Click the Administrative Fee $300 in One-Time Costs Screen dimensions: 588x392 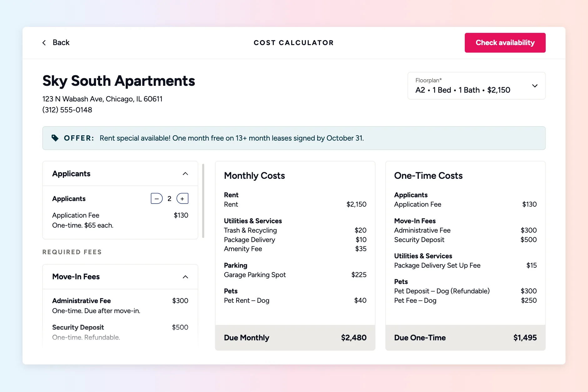click(x=529, y=230)
